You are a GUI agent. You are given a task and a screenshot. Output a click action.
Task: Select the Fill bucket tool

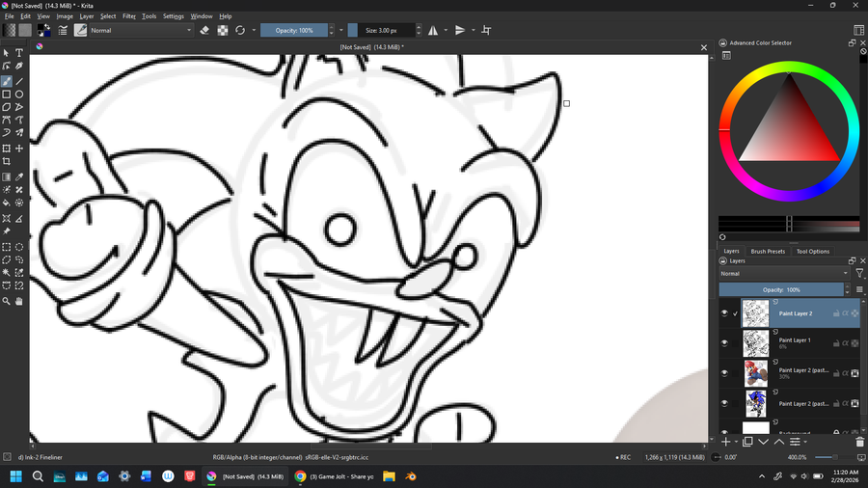coord(6,203)
